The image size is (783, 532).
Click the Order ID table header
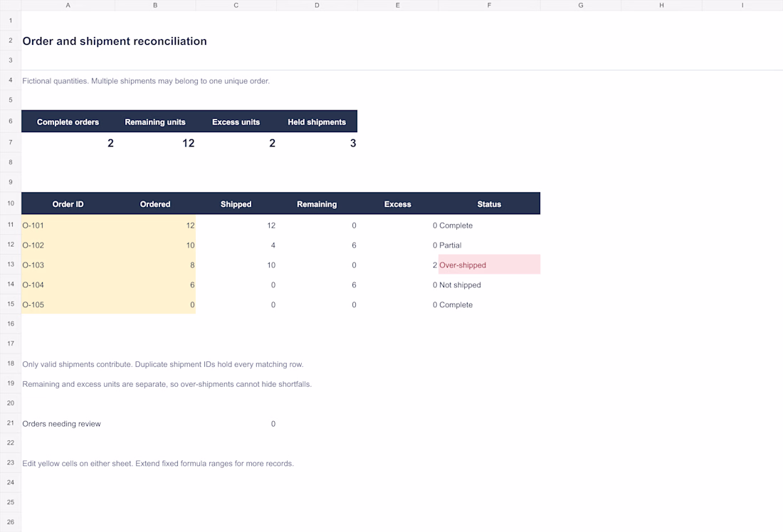(x=68, y=204)
